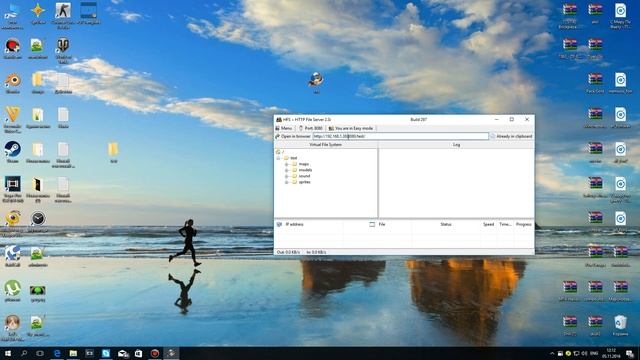Open the Mail app from the taskbar
Image resolution: width=640 pixels, height=360 pixels.
pyautogui.click(x=122, y=353)
